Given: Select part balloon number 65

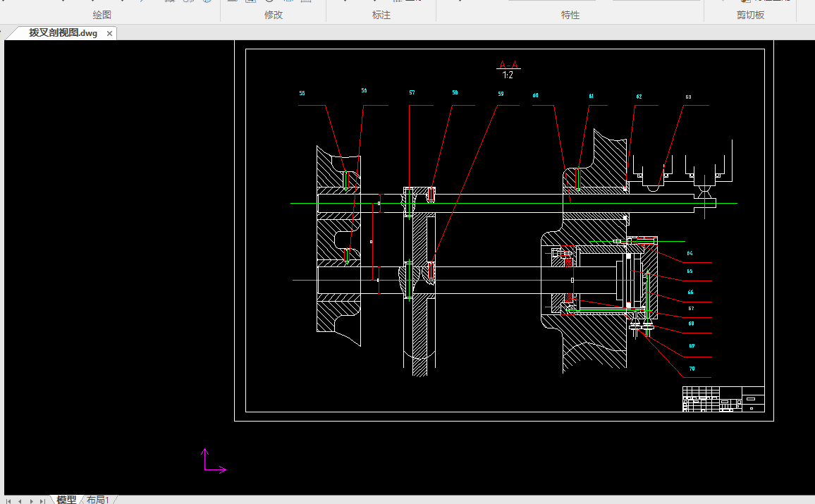Looking at the screenshot, I should pyautogui.click(x=690, y=271).
